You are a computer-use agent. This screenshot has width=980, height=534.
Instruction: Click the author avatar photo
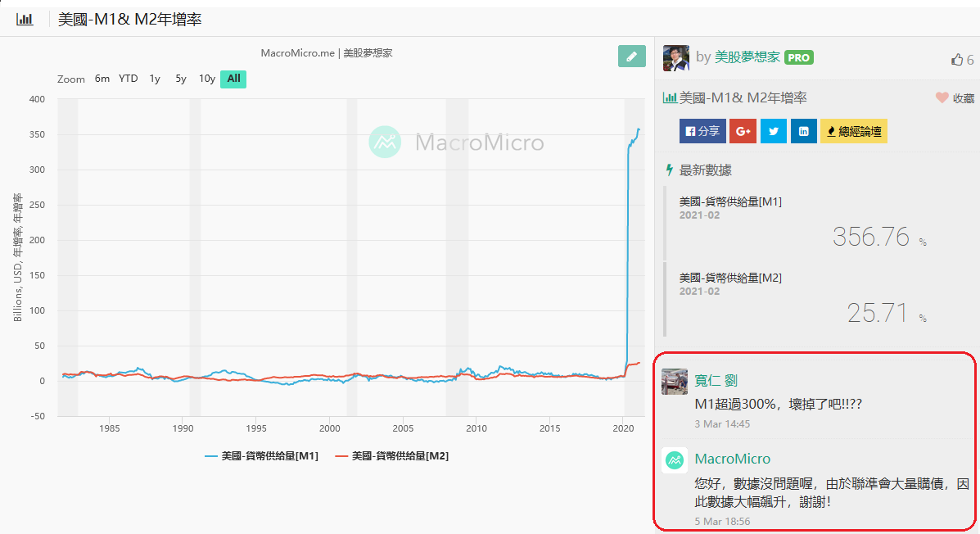pyautogui.click(x=675, y=57)
